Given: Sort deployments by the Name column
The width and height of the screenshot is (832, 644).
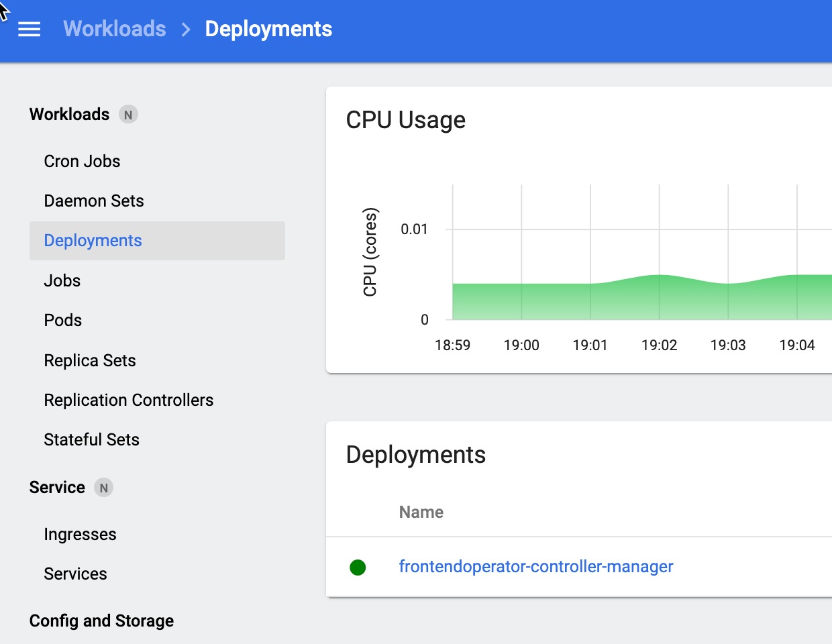Looking at the screenshot, I should click(421, 512).
